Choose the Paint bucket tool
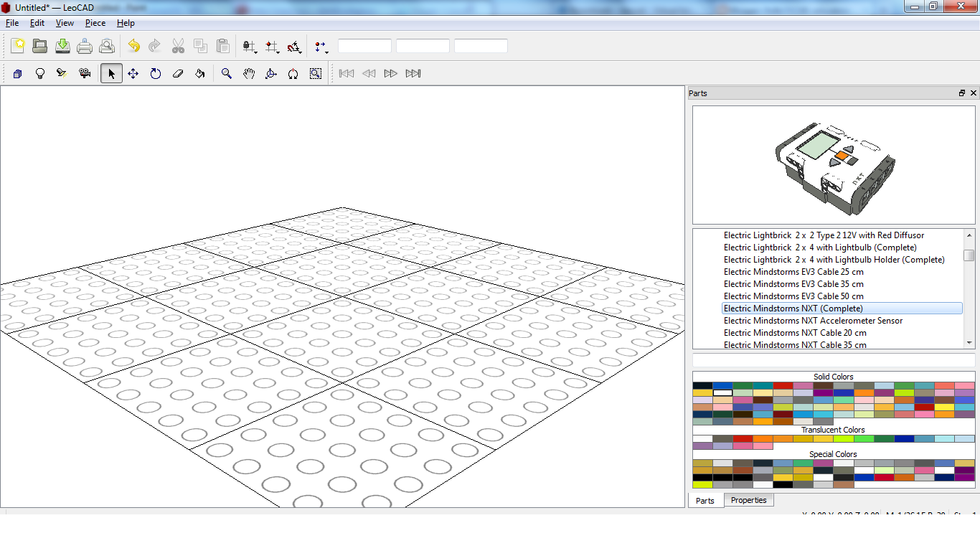The image size is (980, 551). [x=200, y=73]
